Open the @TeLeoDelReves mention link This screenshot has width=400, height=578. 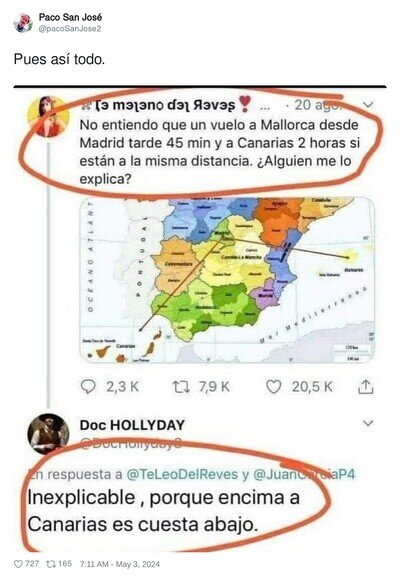(182, 474)
